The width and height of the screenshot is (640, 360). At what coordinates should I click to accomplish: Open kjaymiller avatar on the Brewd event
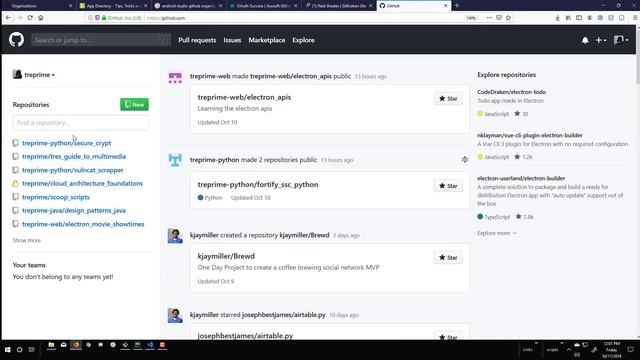pyautogui.click(x=175, y=236)
